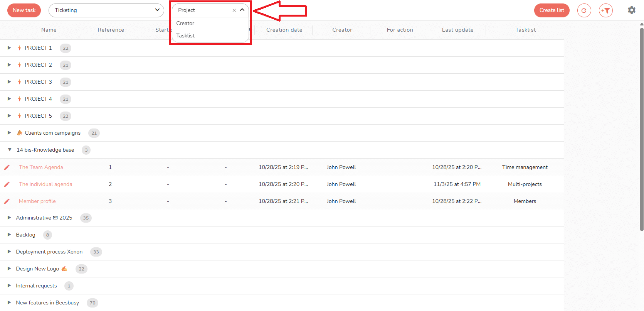
Task: Select Creator in grouping options
Action: 185,23
